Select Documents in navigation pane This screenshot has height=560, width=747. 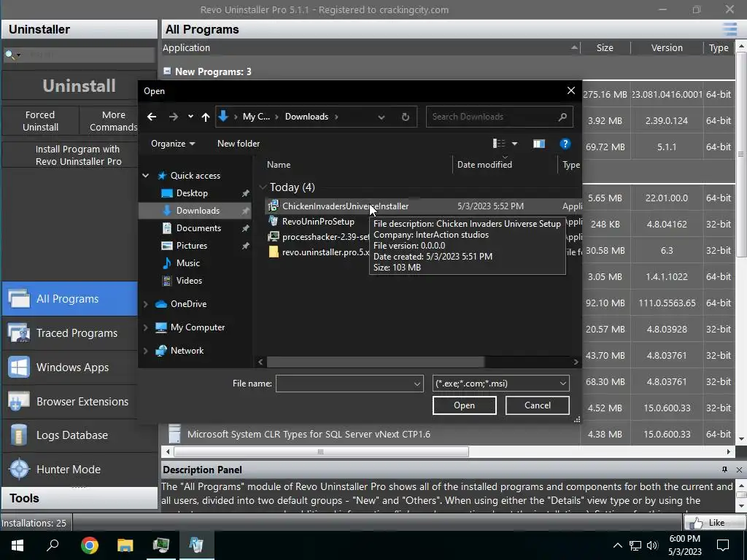[198, 228]
